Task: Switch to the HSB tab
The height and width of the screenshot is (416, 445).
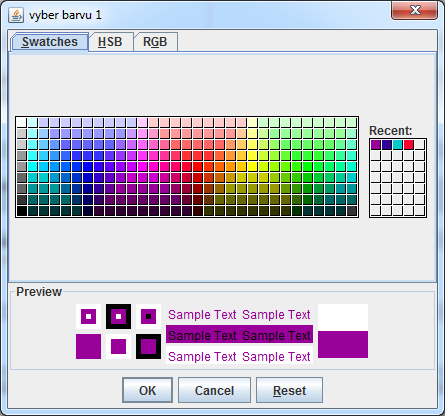Action: tap(110, 42)
